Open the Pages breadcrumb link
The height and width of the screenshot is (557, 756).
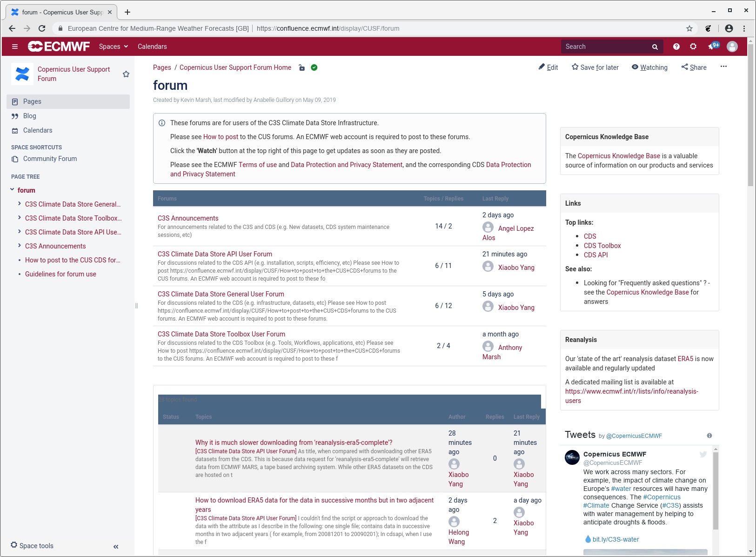[x=162, y=67]
